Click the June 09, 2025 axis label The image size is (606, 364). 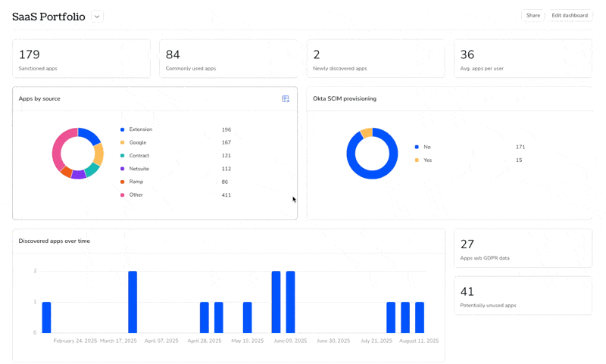[x=290, y=341]
